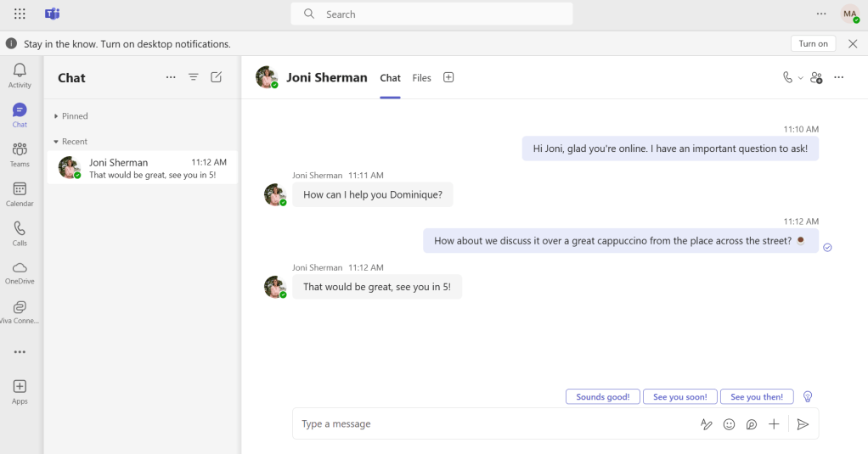Image resolution: width=868 pixels, height=454 pixels.
Task: Open the chat list filter icon
Action: point(194,77)
